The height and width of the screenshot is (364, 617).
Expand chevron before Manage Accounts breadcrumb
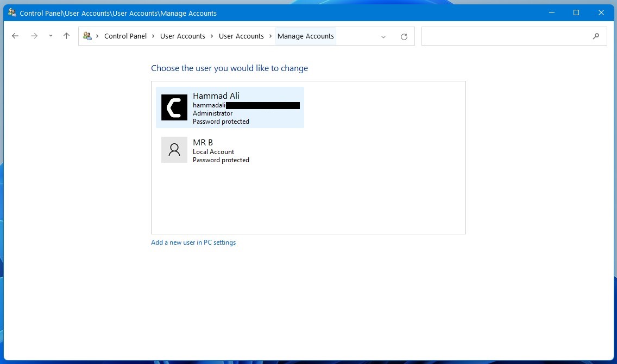pyautogui.click(x=270, y=36)
